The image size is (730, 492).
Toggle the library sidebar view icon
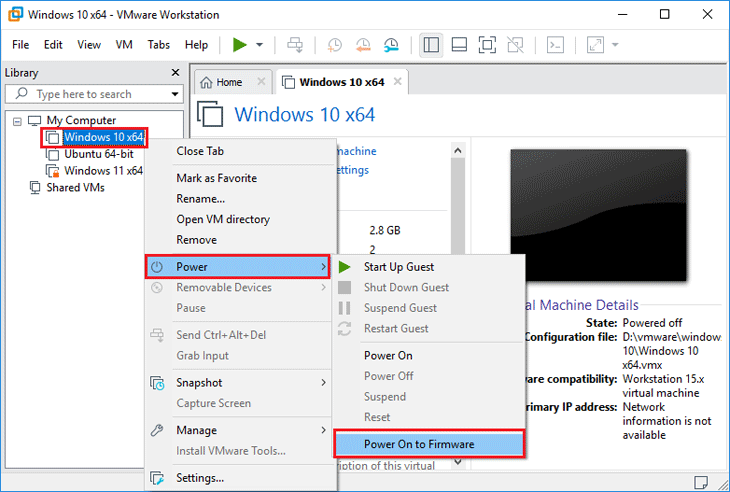(x=431, y=45)
